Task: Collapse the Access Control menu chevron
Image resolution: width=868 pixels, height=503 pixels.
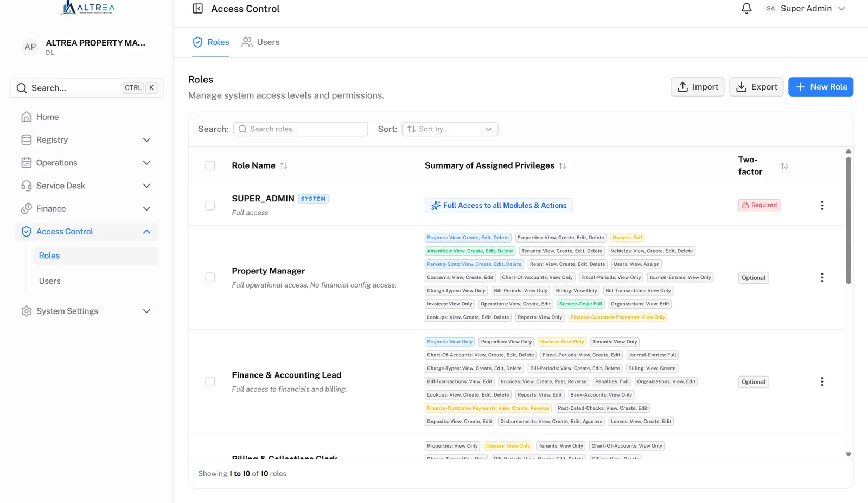Action: [146, 232]
